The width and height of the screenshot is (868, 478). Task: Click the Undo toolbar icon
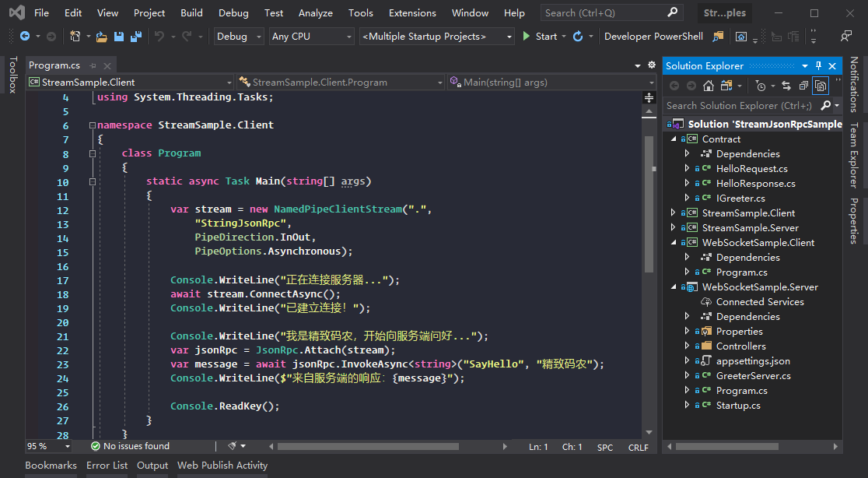pyautogui.click(x=159, y=36)
